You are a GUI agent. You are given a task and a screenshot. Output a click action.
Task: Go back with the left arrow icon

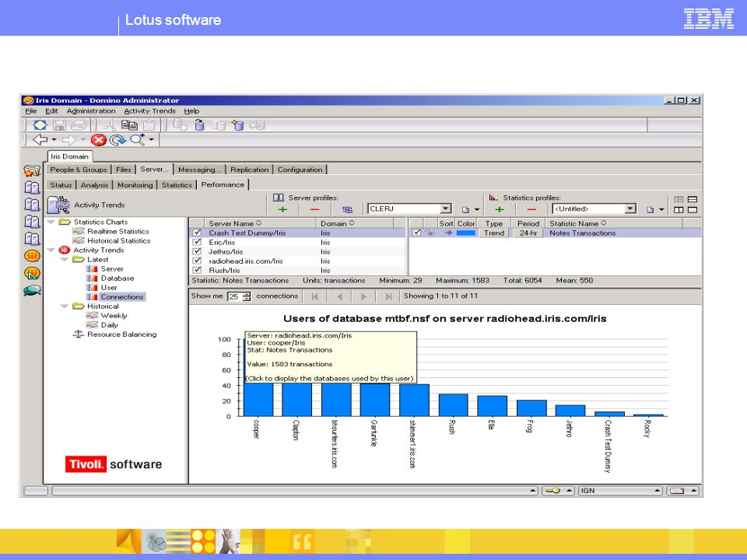tap(40, 139)
